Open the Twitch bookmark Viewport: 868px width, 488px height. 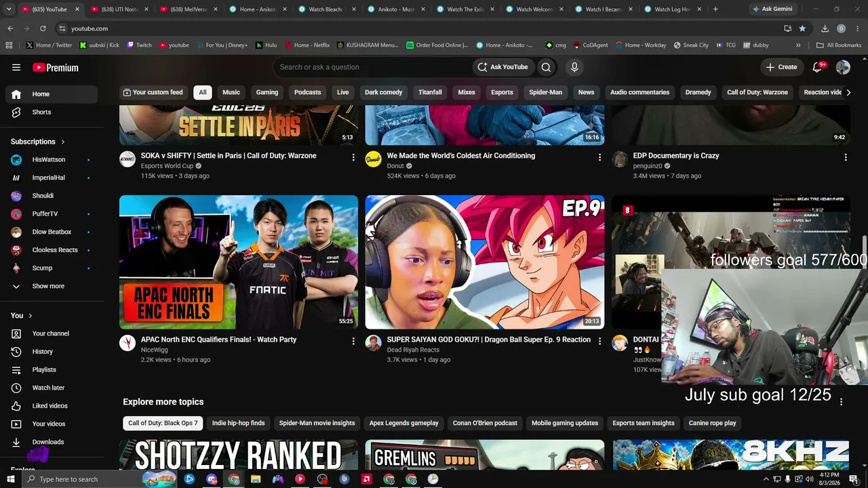[139, 45]
